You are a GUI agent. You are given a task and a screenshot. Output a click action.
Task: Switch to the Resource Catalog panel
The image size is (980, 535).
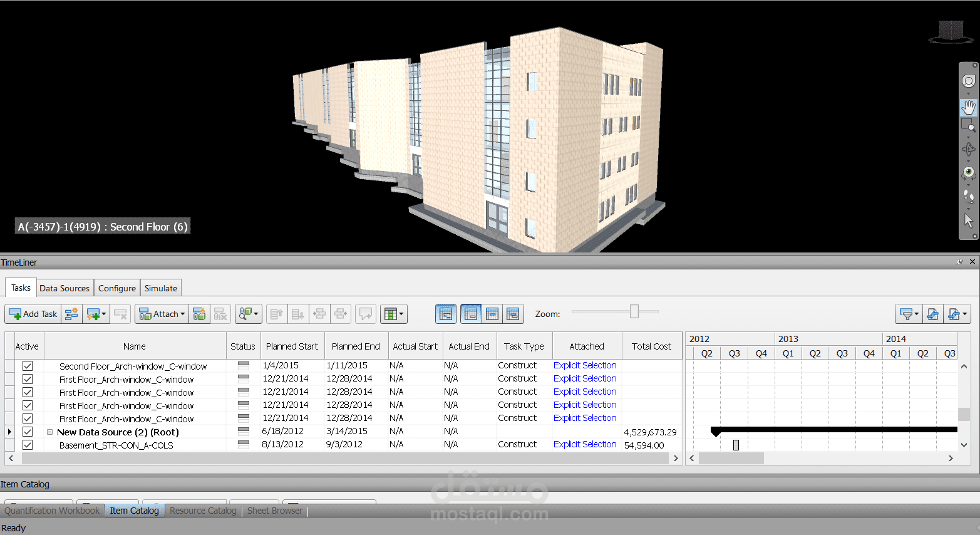pos(202,511)
